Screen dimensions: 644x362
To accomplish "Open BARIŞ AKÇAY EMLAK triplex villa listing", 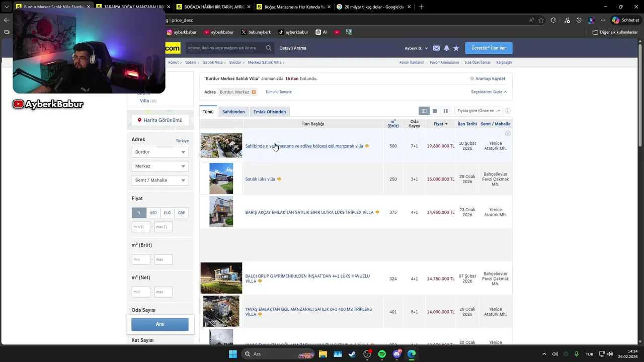I will (309, 212).
